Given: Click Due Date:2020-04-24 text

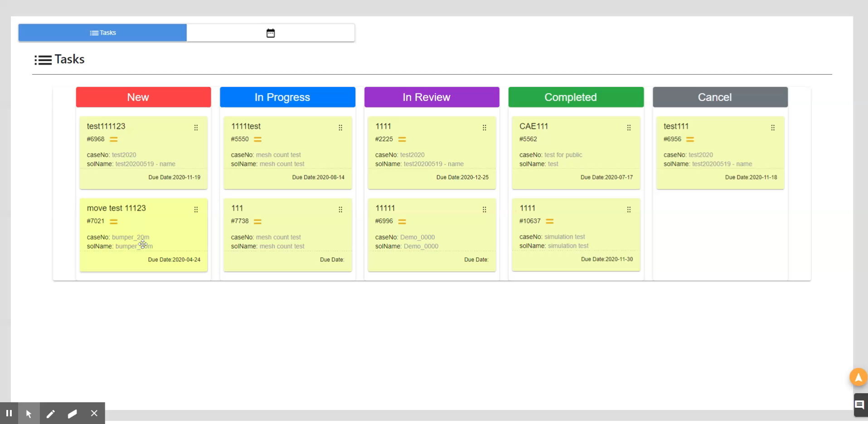Looking at the screenshot, I should [x=174, y=260].
